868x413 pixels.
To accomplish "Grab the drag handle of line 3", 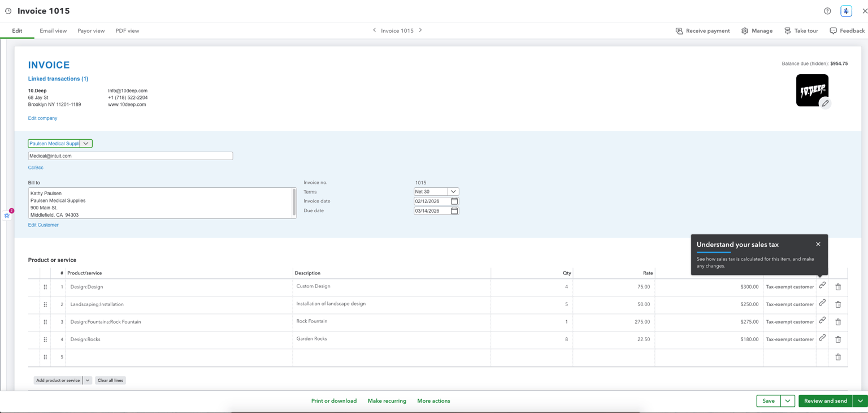I will tap(45, 322).
